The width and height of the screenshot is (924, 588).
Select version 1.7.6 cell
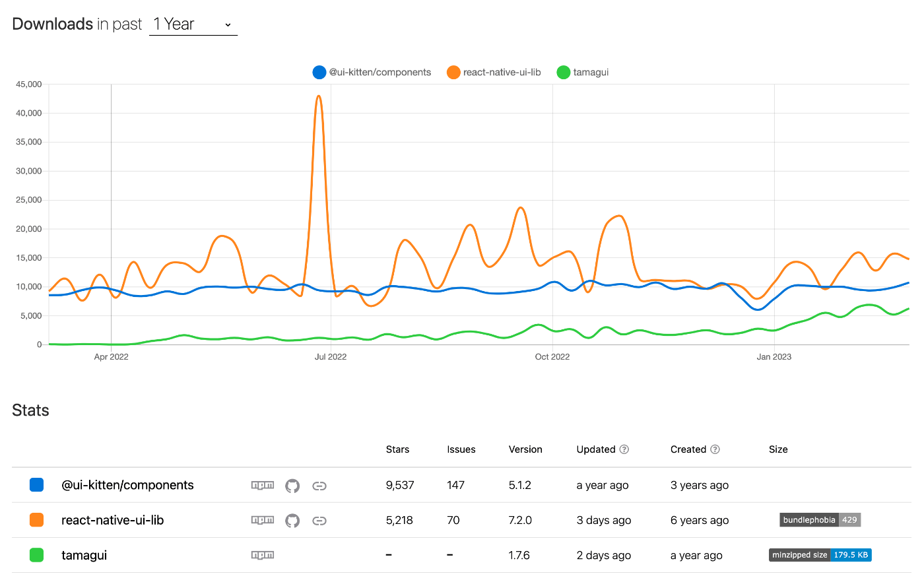519,555
